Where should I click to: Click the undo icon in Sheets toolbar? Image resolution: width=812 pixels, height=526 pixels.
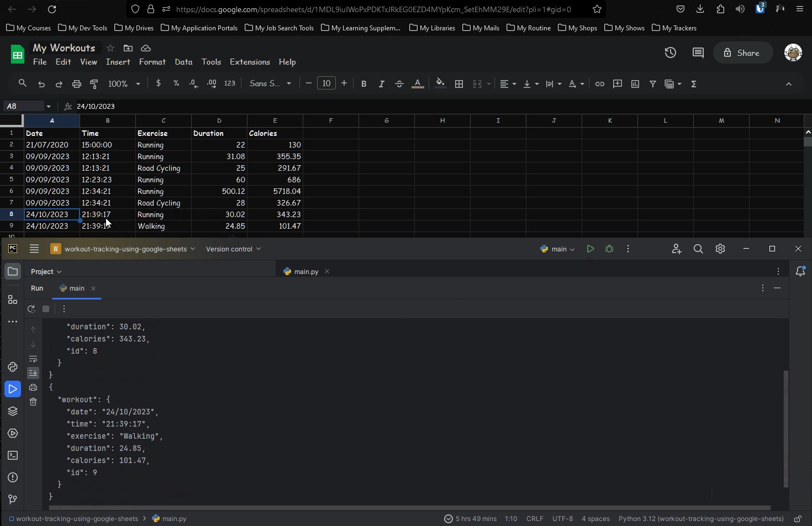click(x=41, y=84)
